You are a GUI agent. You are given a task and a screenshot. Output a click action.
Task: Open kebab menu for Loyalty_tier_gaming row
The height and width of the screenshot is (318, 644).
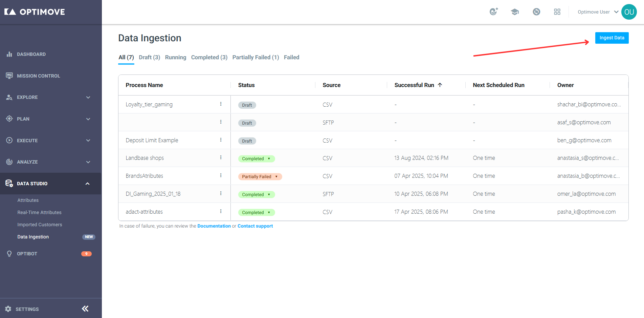(221, 104)
